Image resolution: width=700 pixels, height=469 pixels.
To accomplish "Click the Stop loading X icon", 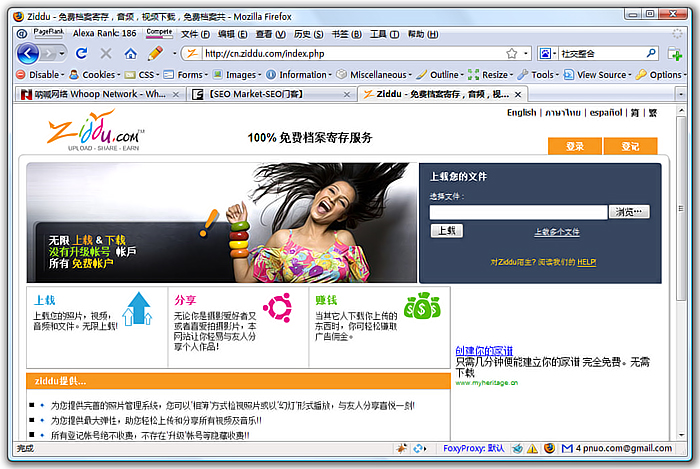I will click(x=106, y=54).
